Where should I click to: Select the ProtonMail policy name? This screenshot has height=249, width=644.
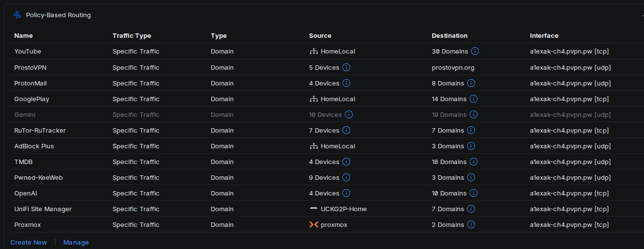pos(30,83)
